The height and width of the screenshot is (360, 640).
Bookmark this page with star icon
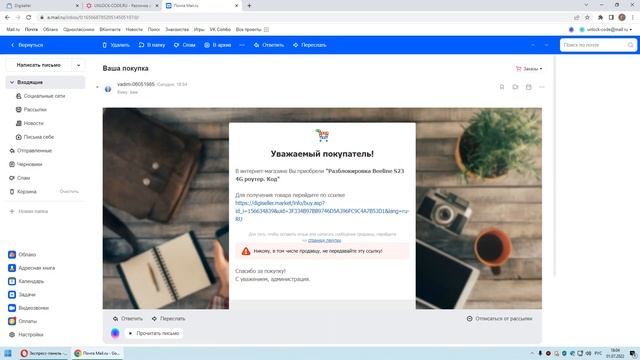coord(587,18)
